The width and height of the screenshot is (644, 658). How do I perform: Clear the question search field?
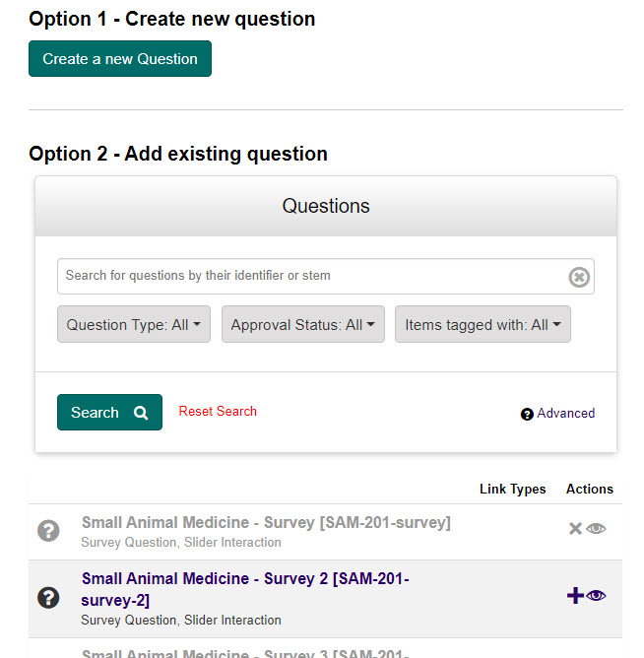pyautogui.click(x=579, y=277)
